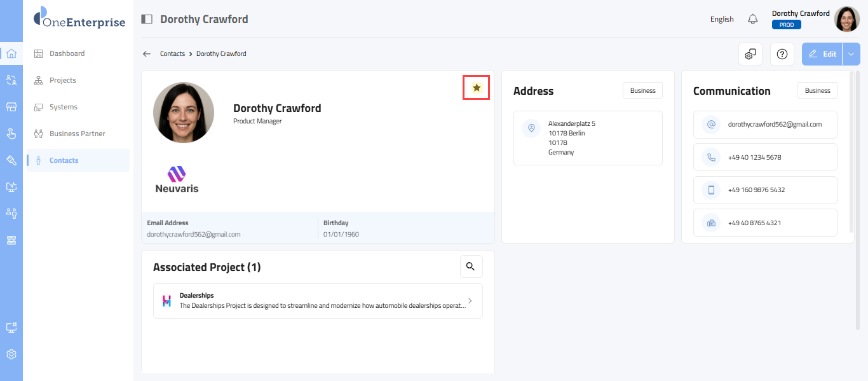Open the Dashboard menu item
The image size is (868, 381).
pyautogui.click(x=67, y=53)
